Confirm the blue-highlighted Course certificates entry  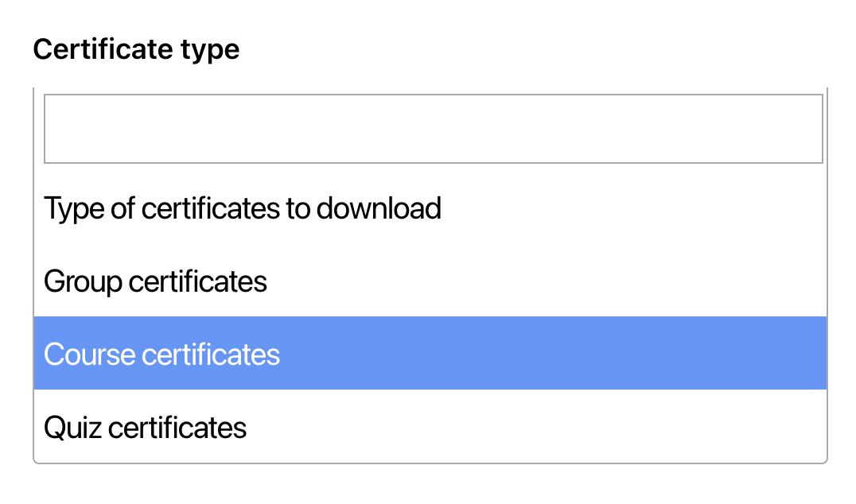coord(162,355)
